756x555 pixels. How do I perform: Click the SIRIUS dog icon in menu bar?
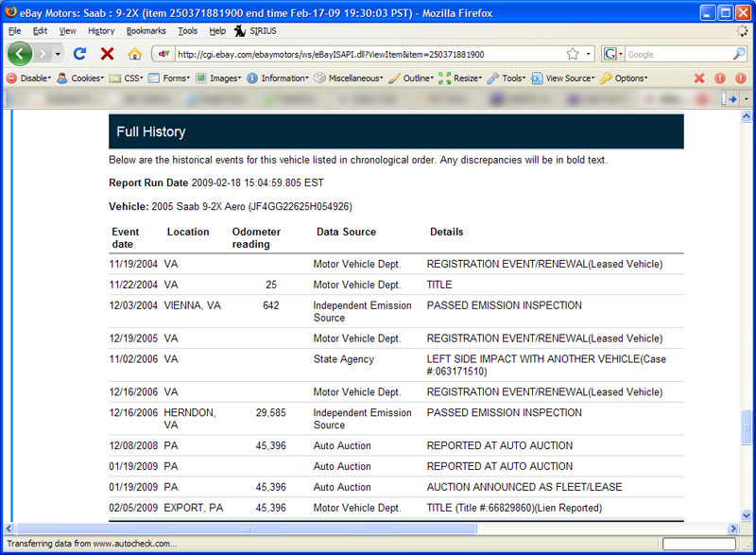(240, 31)
